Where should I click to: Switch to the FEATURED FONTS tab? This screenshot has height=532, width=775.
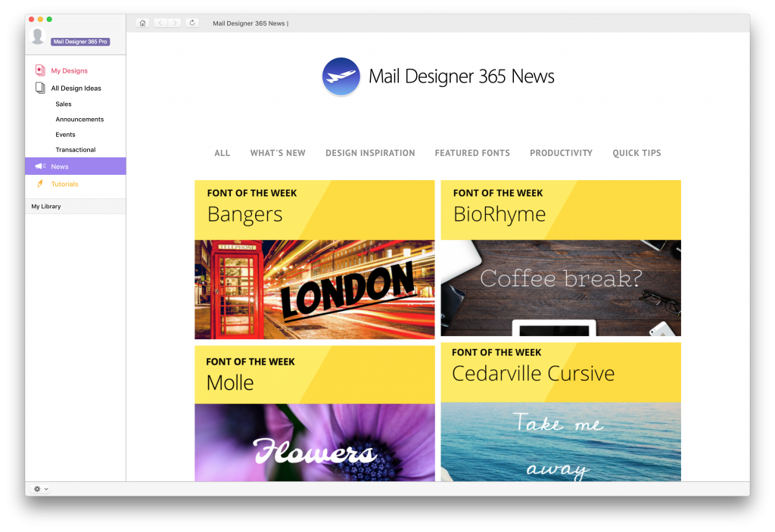click(472, 154)
